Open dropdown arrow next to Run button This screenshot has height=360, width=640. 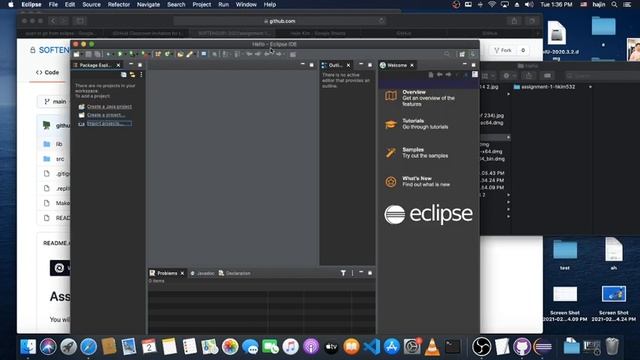[x=125, y=54]
